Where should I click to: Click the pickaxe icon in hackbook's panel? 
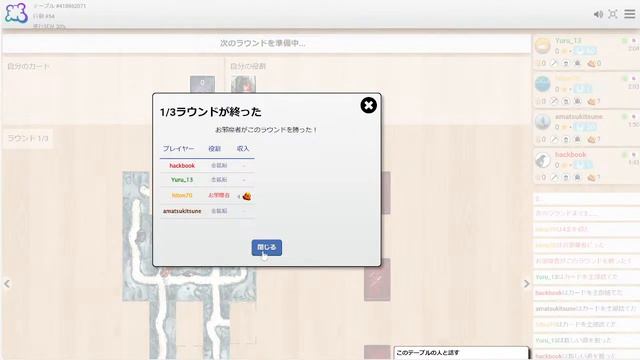554,177
